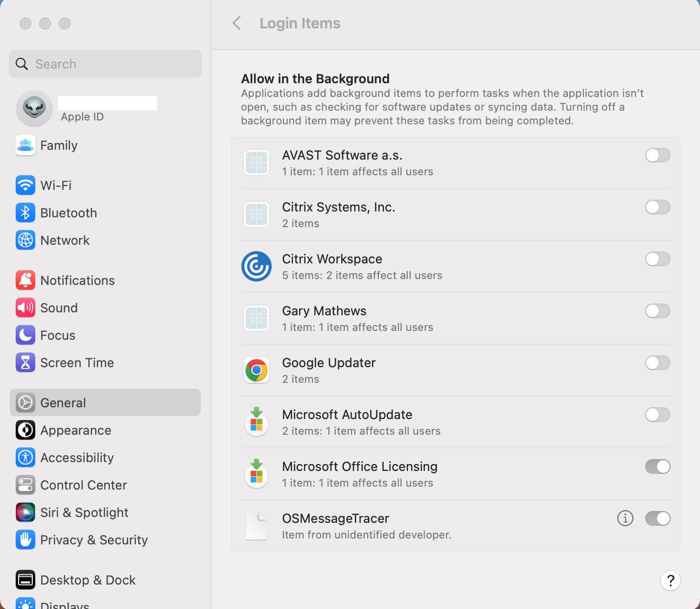Image resolution: width=700 pixels, height=609 pixels.
Task: Open Privacy & Security pane
Action: point(105,540)
